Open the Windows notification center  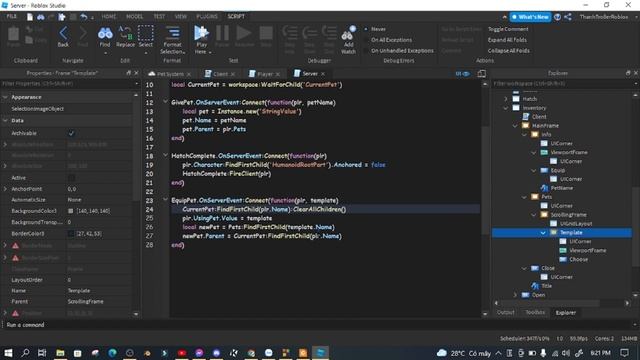(x=624, y=353)
